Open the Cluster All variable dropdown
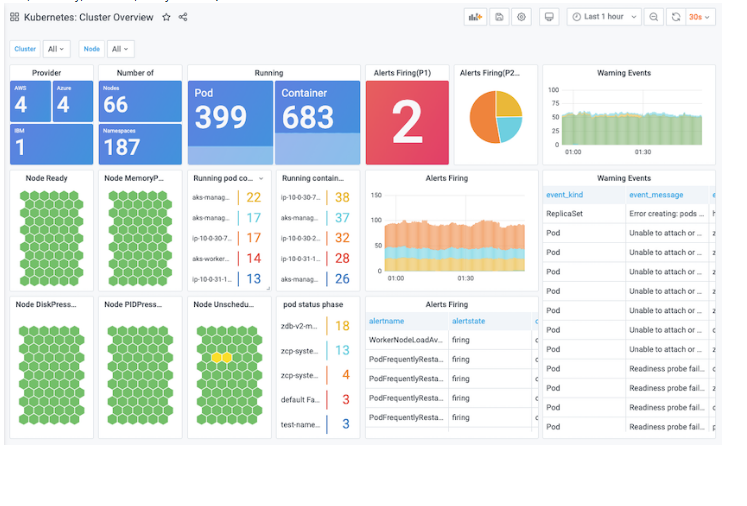 click(56, 49)
